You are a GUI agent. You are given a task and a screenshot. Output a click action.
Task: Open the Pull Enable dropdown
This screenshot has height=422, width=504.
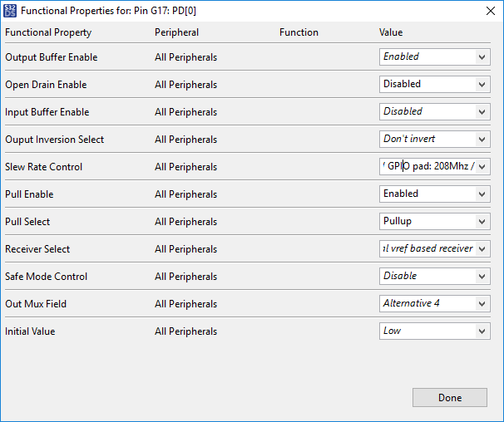coord(482,194)
